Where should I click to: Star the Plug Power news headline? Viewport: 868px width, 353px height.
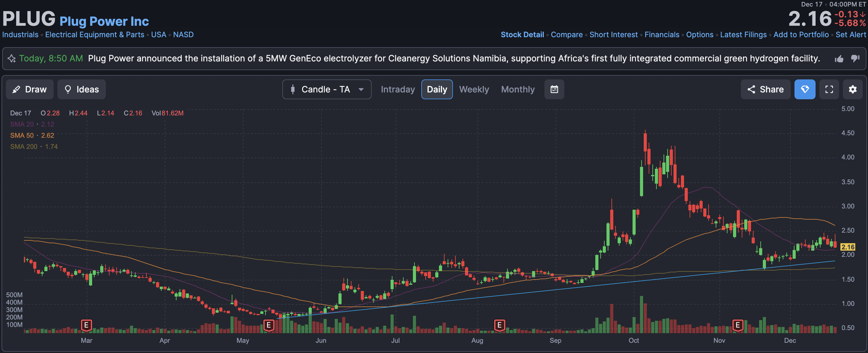[11, 59]
